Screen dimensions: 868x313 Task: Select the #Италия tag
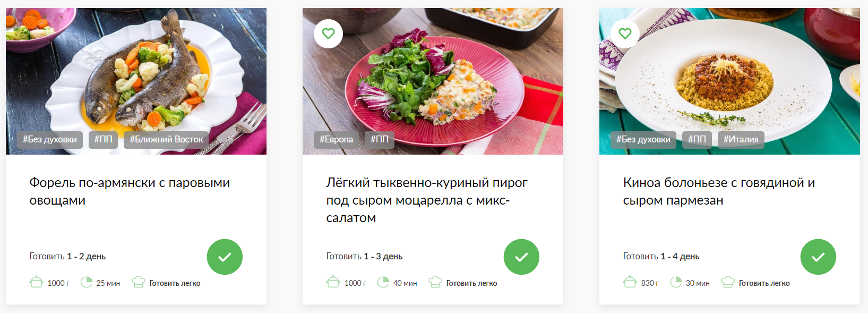point(741,140)
